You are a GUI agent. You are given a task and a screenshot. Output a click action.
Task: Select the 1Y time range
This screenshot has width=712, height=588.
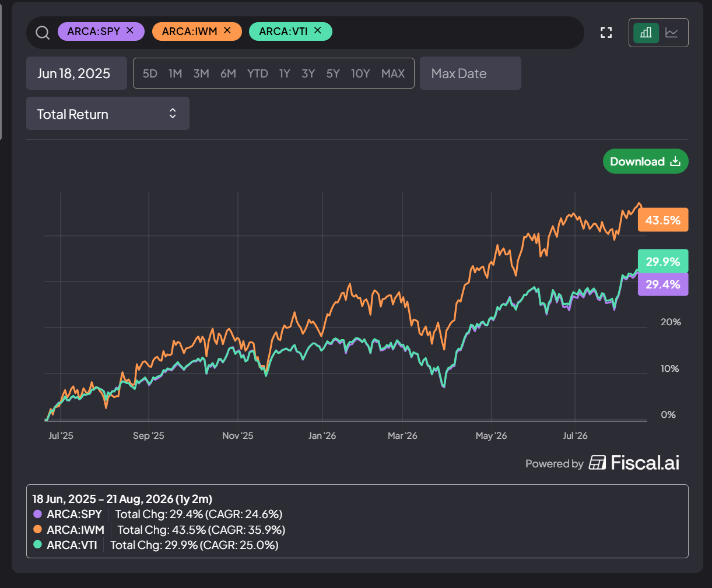tap(285, 73)
